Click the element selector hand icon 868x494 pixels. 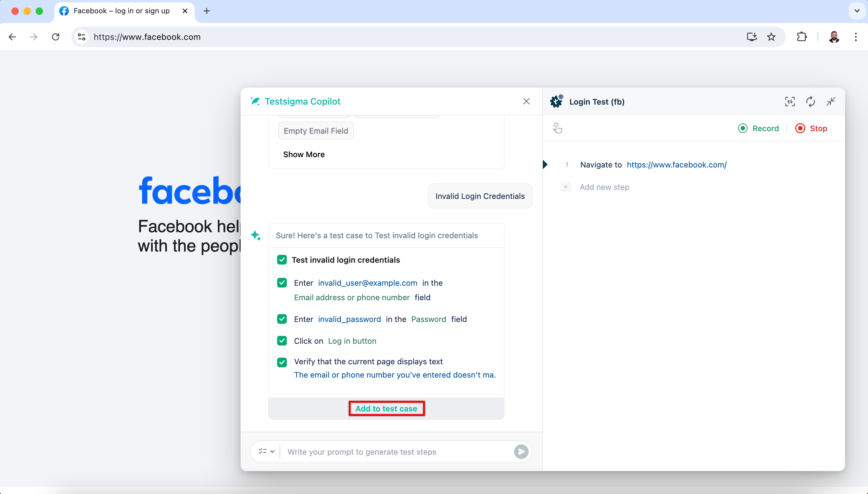click(557, 128)
